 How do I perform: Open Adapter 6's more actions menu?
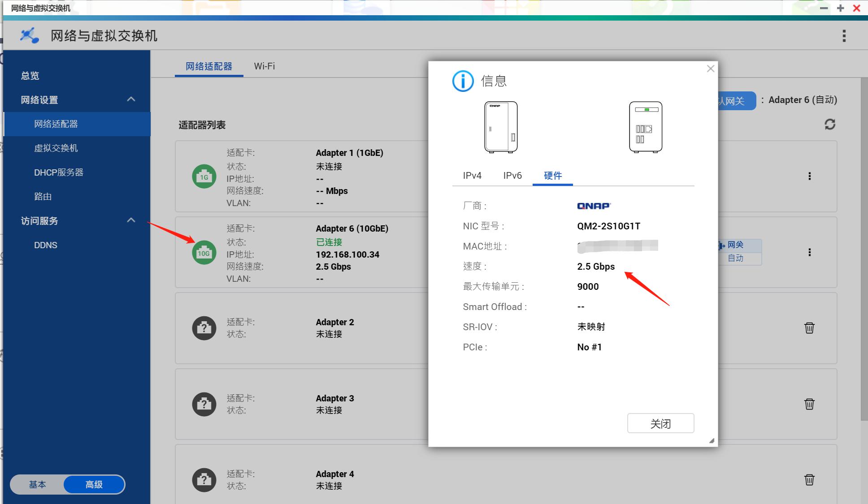pos(810,252)
